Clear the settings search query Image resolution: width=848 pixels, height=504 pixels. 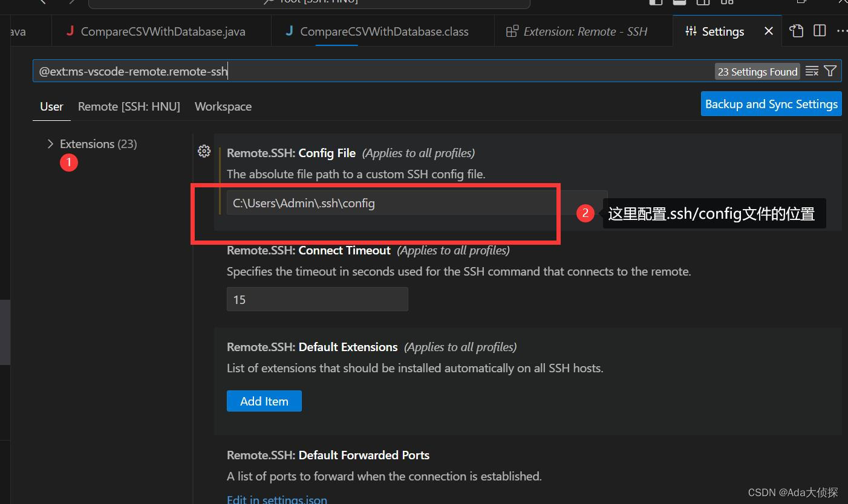(x=812, y=71)
